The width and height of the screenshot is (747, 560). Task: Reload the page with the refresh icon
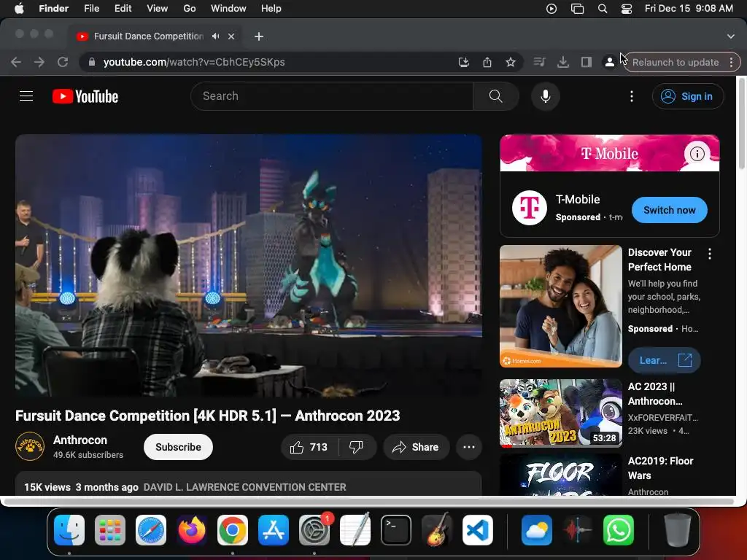(63, 62)
